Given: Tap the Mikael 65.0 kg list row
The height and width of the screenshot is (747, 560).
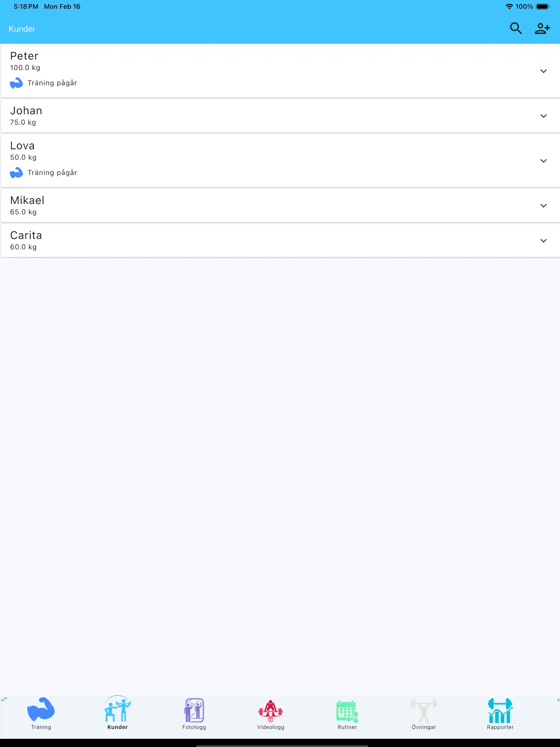Looking at the screenshot, I should click(x=270, y=206).
